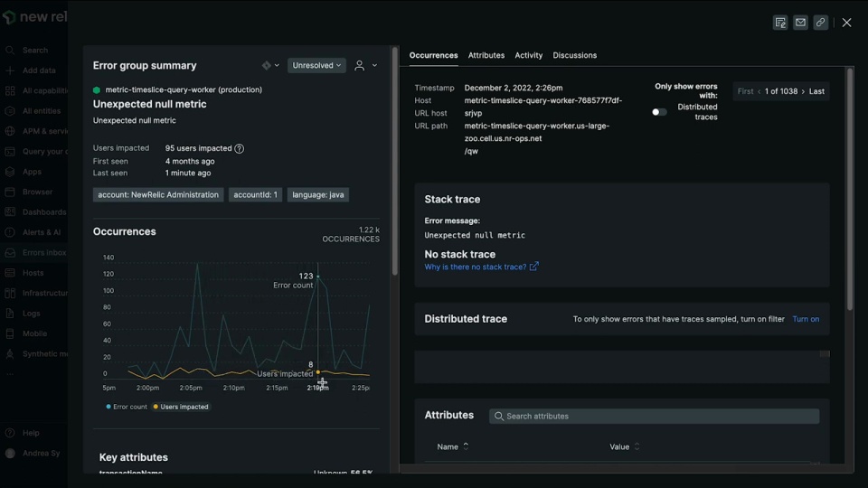Open the Apps icon in sidebar
The width and height of the screenshot is (868, 488).
tap(10, 172)
